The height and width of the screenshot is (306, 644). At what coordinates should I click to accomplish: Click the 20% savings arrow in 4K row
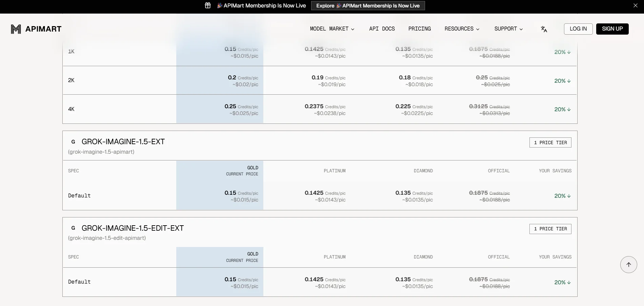pyautogui.click(x=569, y=110)
